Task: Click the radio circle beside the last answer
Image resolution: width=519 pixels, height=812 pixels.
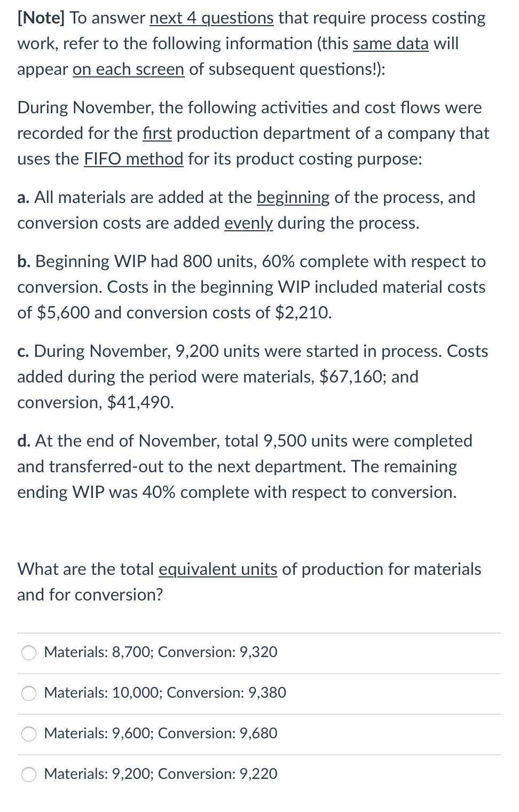Action: tap(29, 774)
